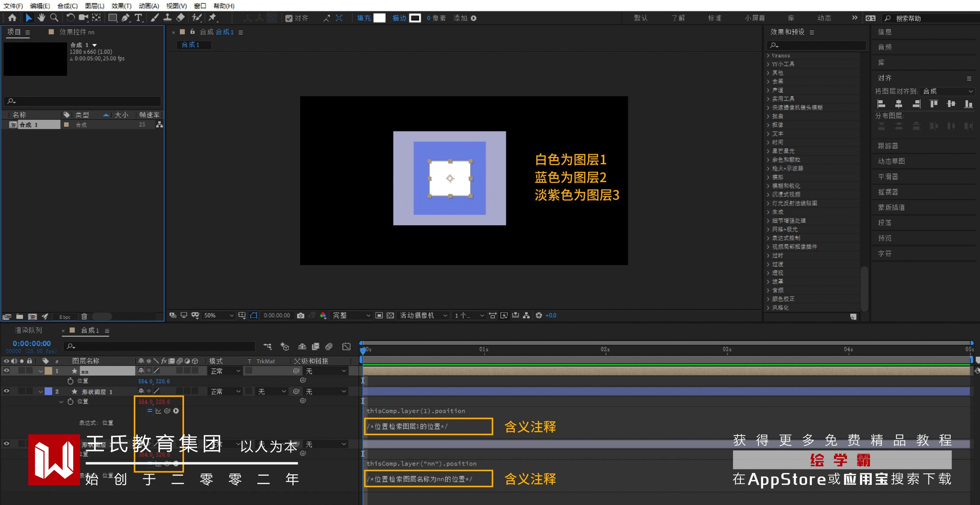Select the Hand tool

(x=41, y=18)
